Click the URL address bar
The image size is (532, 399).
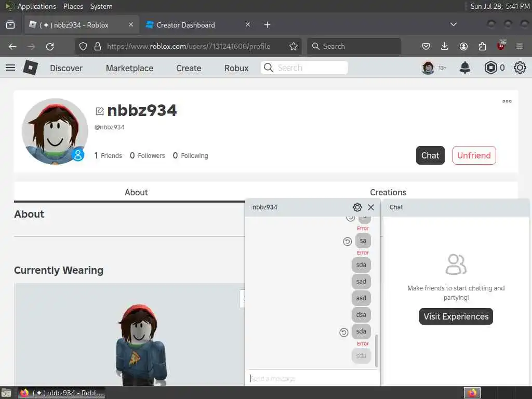tap(188, 46)
